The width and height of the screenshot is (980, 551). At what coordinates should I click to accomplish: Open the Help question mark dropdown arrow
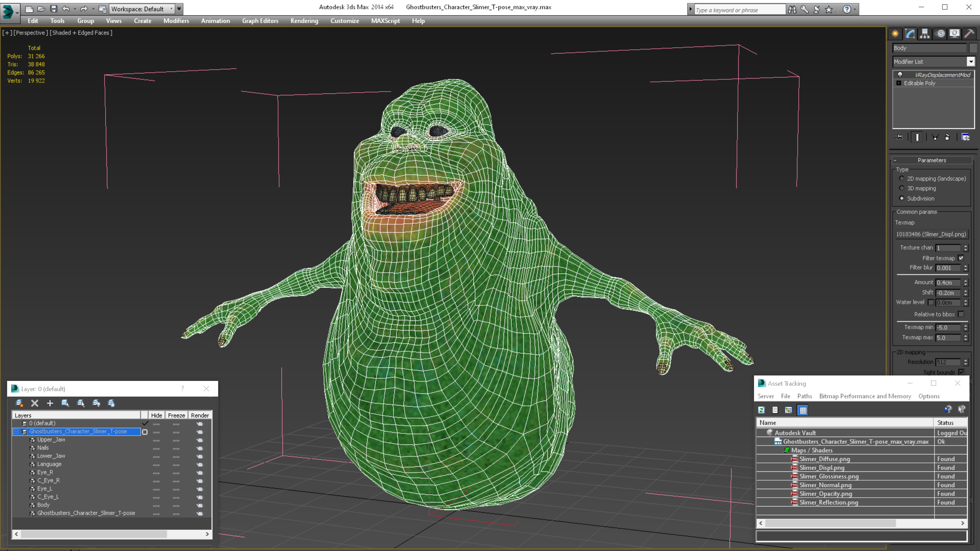pyautogui.click(x=855, y=9)
